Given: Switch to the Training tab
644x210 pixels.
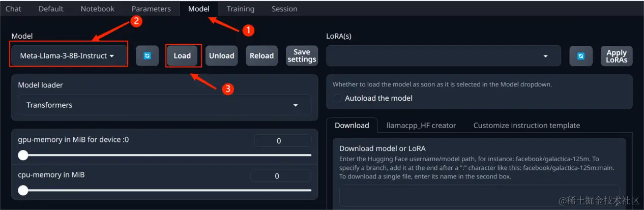Looking at the screenshot, I should click(241, 9).
